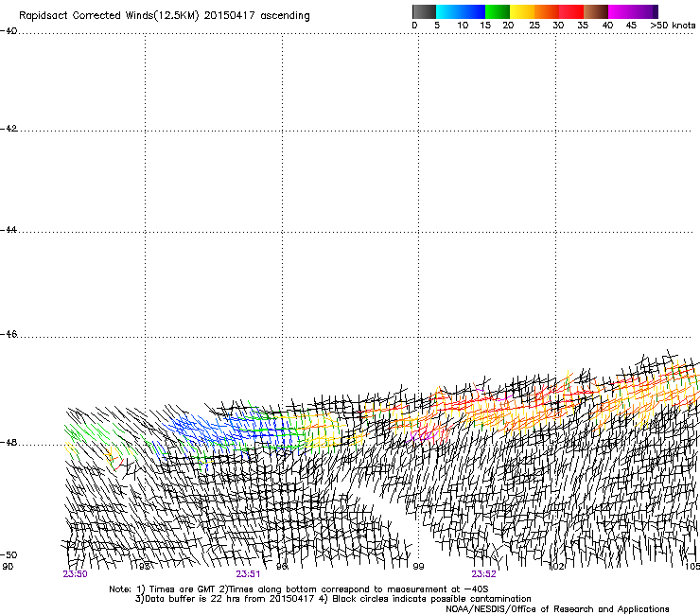This screenshot has height=615, width=700.
Task: Click the dark purple 45-50 knots segment
Action: pyautogui.click(x=645, y=11)
